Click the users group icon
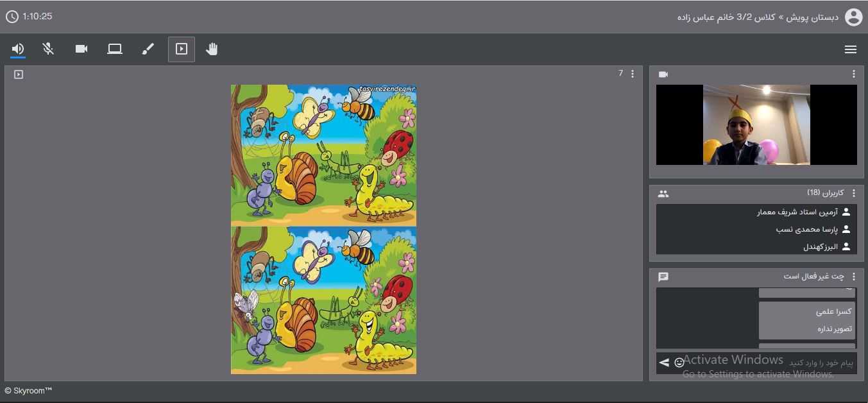The height and width of the screenshot is (403, 868). 663,193
